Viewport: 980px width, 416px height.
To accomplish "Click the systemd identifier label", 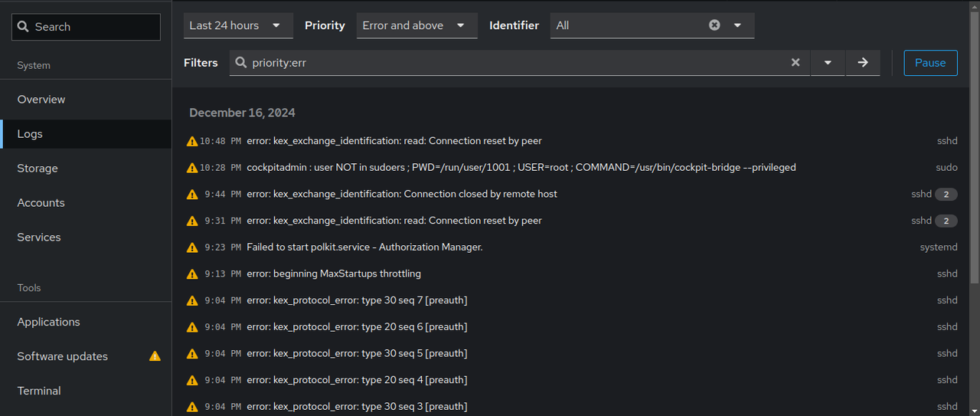I will point(939,247).
